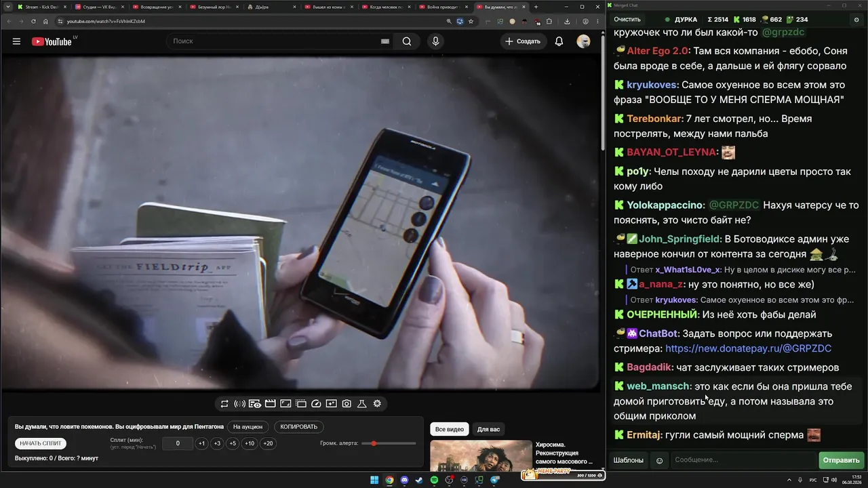Add +1 minute to split
Viewport: 868px width, 488px height.
click(x=201, y=443)
